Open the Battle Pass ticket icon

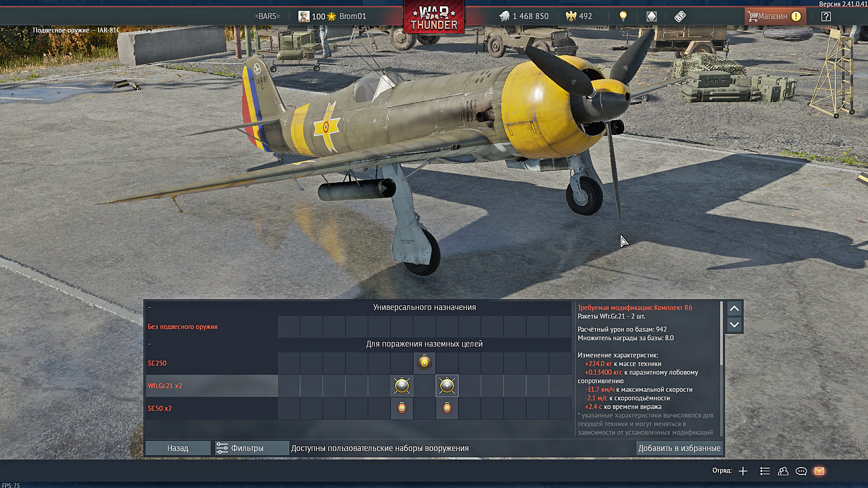pyautogui.click(x=680, y=17)
